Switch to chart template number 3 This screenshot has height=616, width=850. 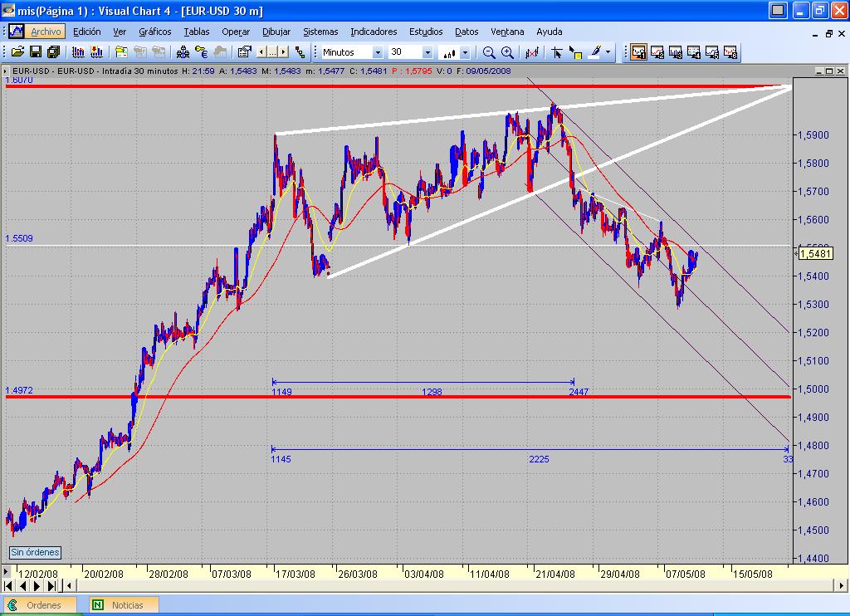point(675,52)
